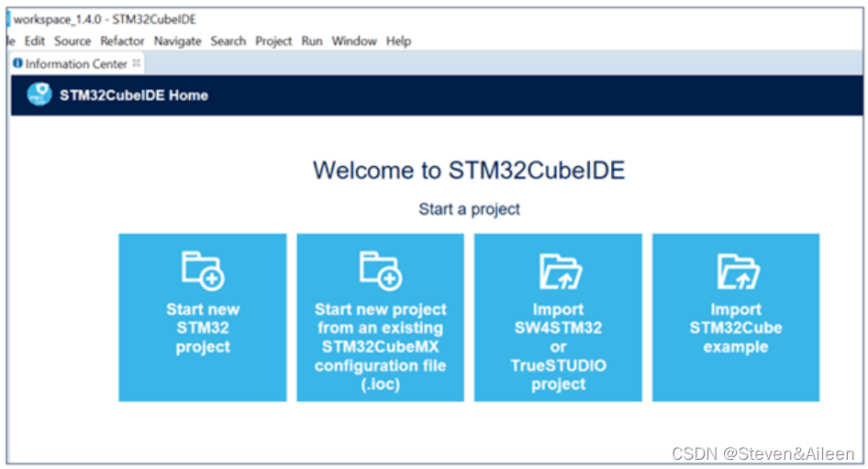The height and width of the screenshot is (469, 868).
Task: Open the Window menu
Action: [354, 41]
